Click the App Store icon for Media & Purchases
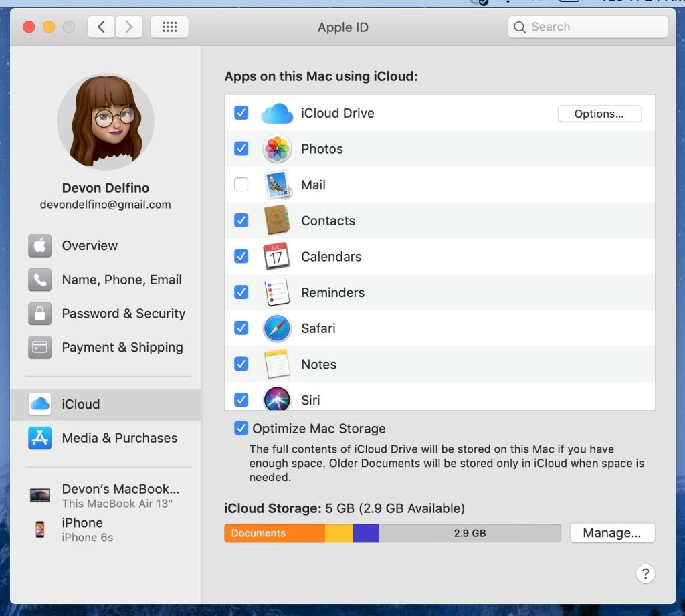685x616 pixels. point(39,437)
